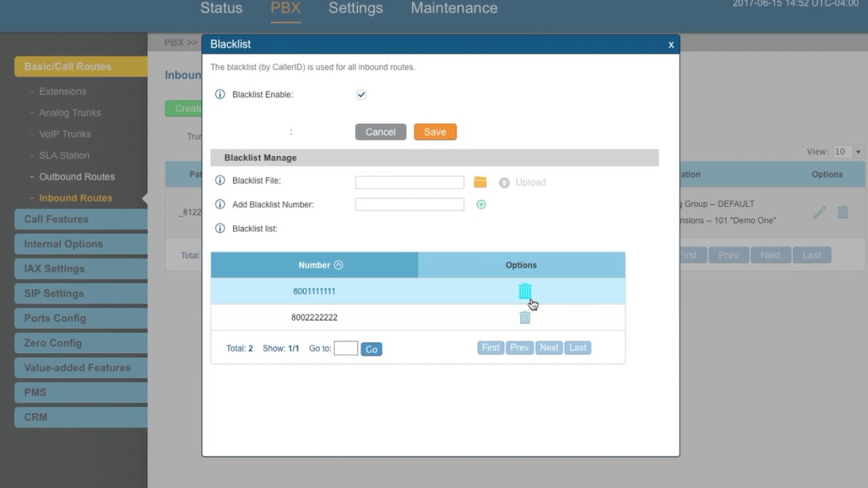Open info tooltip for Blacklist File
This screenshot has height=488, width=868.
220,180
